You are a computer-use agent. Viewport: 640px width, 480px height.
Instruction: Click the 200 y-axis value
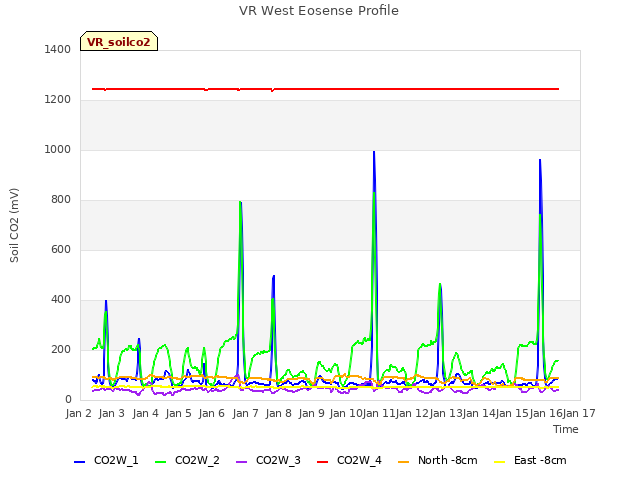pos(61,350)
